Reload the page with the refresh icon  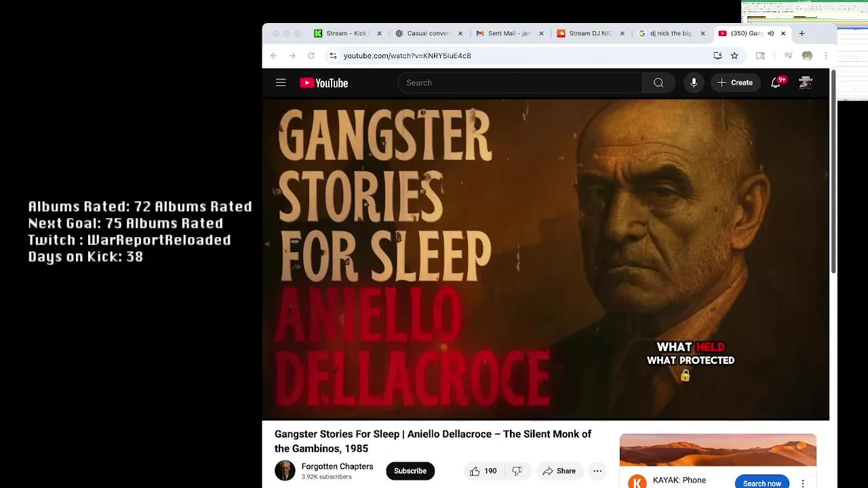point(311,56)
